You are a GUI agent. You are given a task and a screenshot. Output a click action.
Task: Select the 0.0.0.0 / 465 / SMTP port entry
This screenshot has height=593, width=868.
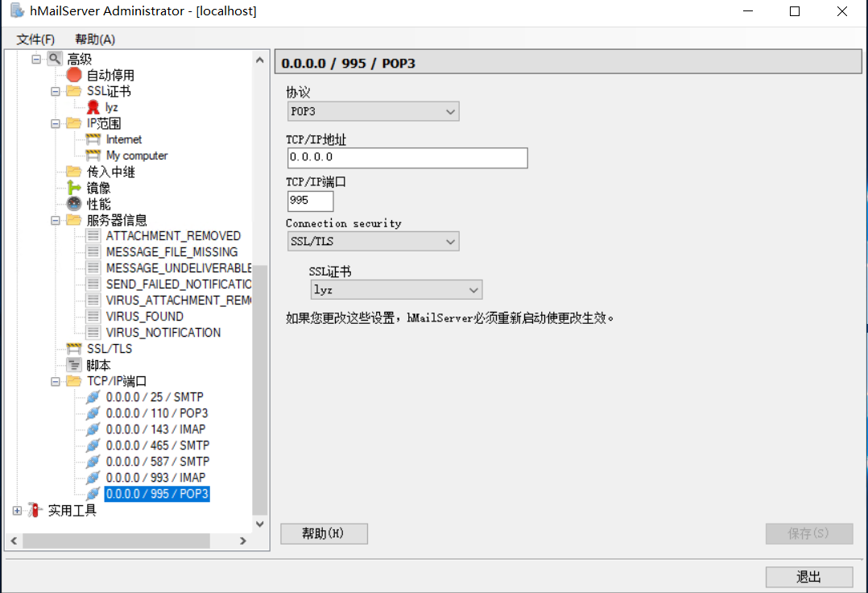[154, 446]
